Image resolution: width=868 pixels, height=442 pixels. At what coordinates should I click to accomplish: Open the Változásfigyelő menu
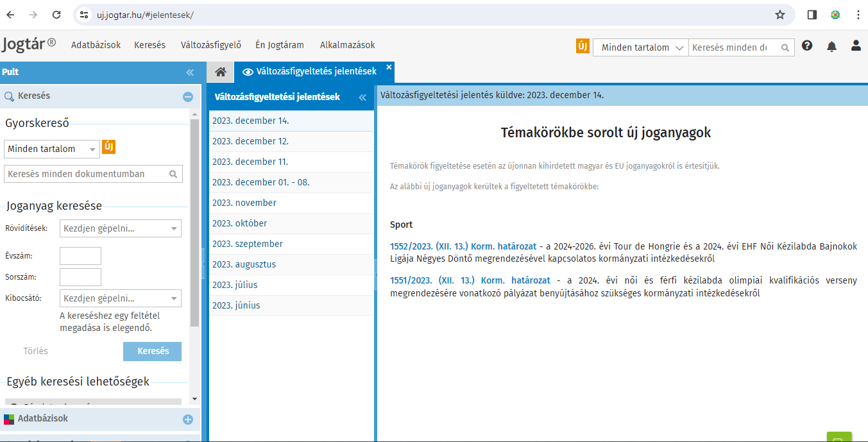point(210,45)
